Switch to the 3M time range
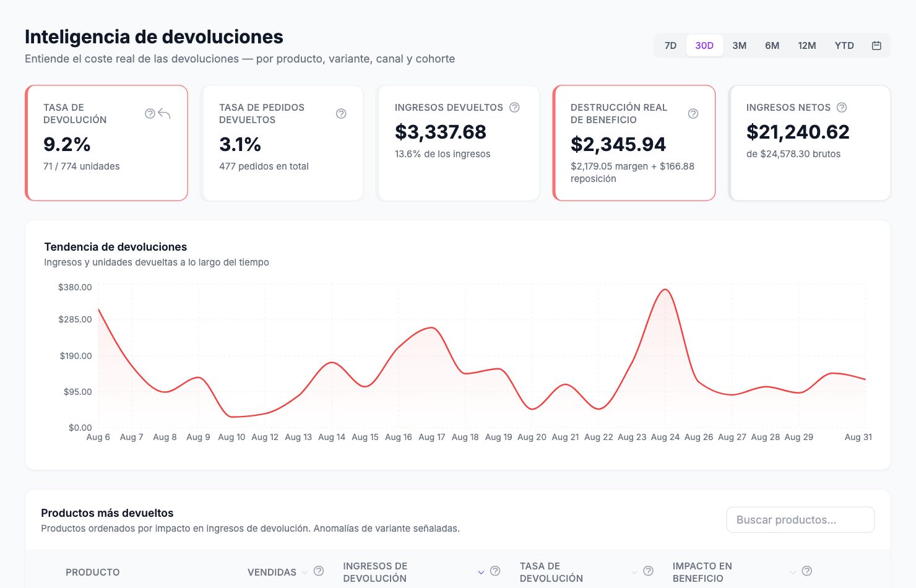This screenshot has width=916, height=588. 740,45
